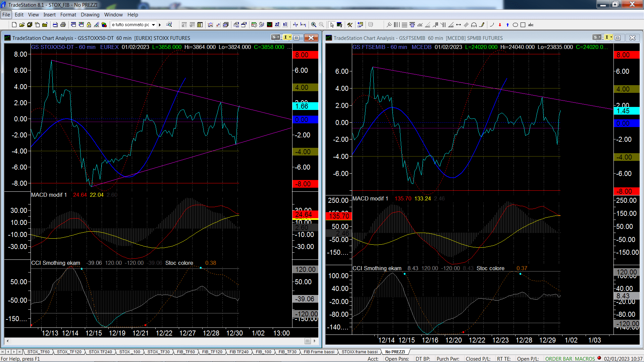644x362 pixels.
Task: Click the cyan 1.66 price label in STOXX50 chart
Action: click(305, 106)
